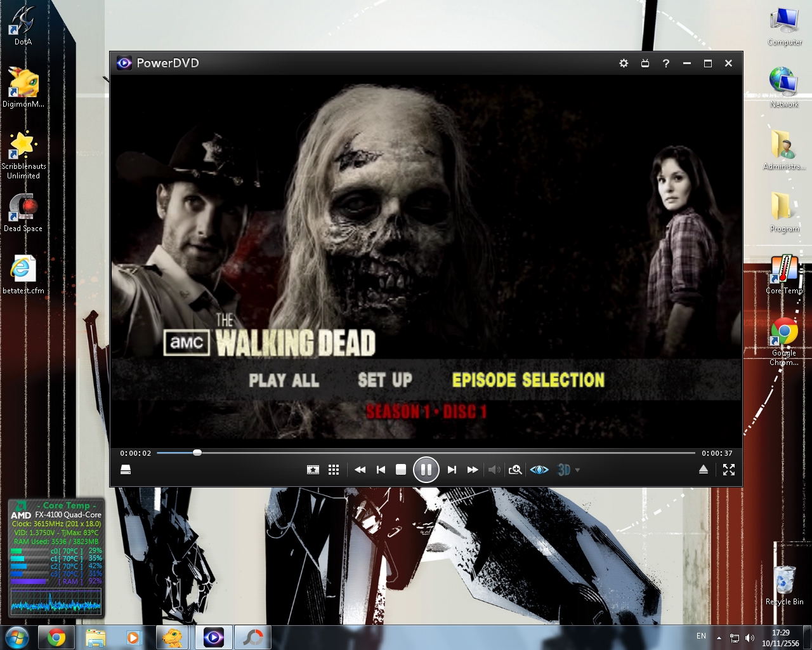Viewport: 812px width, 650px height.
Task: Launch Dead Space desktop shortcut
Action: (x=23, y=213)
